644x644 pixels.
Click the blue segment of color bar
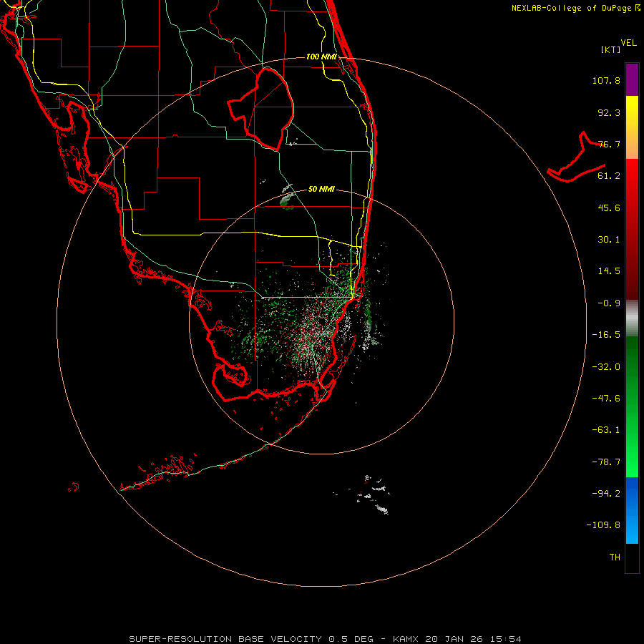coord(632,510)
